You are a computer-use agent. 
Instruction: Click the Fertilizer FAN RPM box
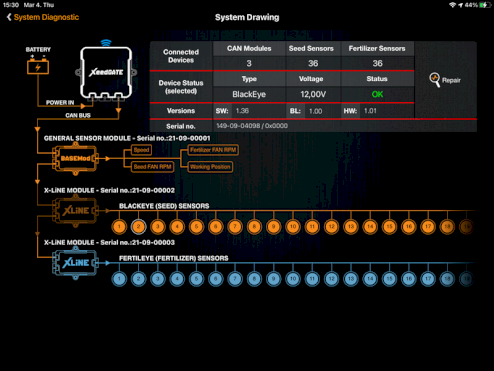[x=213, y=150]
